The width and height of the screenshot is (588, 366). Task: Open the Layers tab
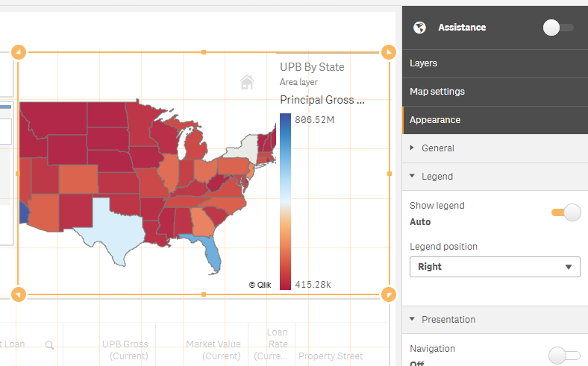click(x=423, y=63)
